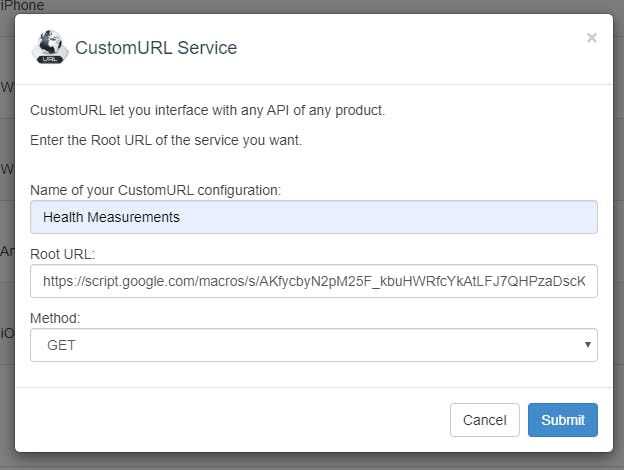This screenshot has height=470, width=624.
Task: Click the 'Name of your CustomURL configuration' label
Action: pos(155,190)
